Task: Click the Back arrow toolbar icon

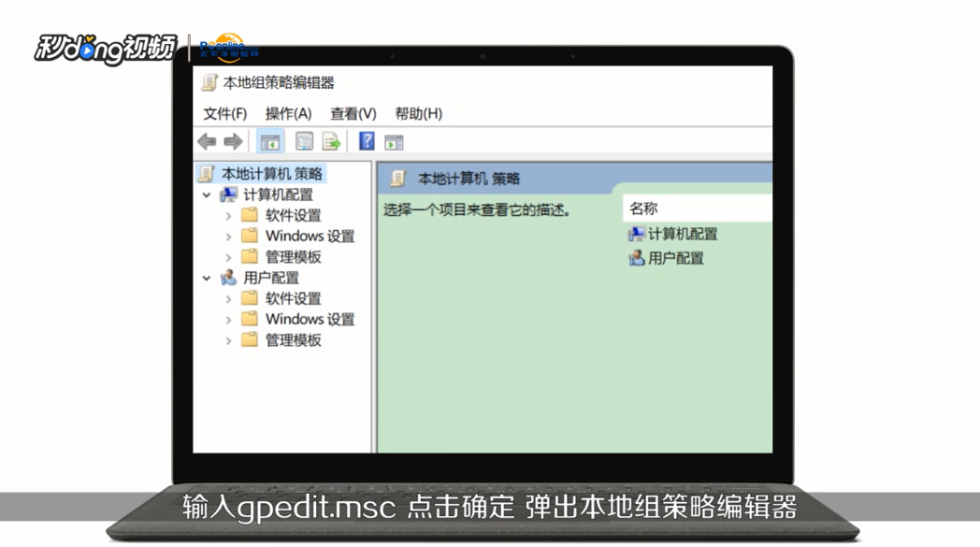Action: click(x=207, y=142)
